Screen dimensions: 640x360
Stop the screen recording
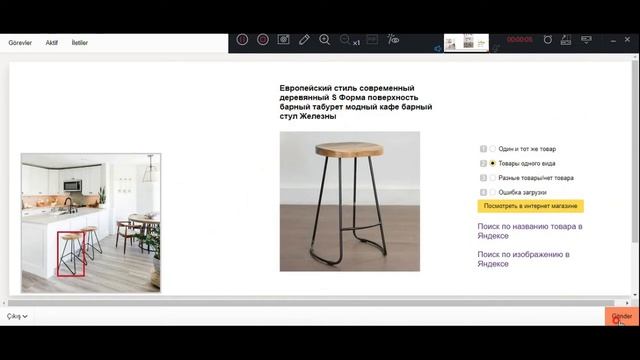263,40
